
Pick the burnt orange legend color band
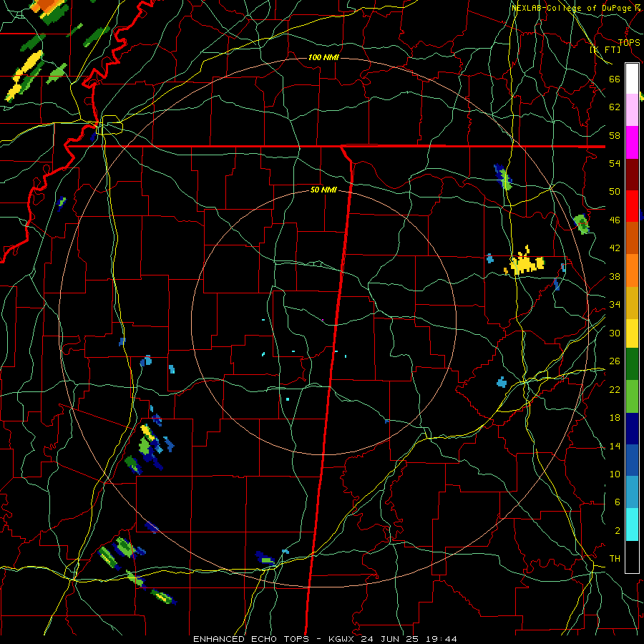[632, 238]
